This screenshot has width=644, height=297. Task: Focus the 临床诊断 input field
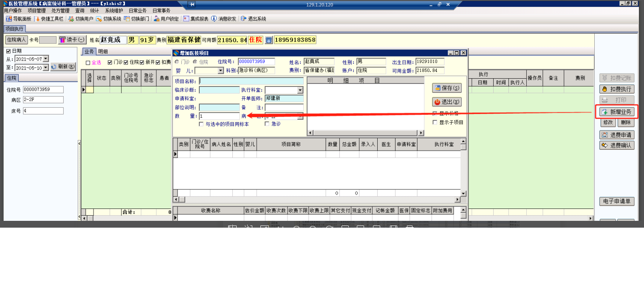pos(219,90)
